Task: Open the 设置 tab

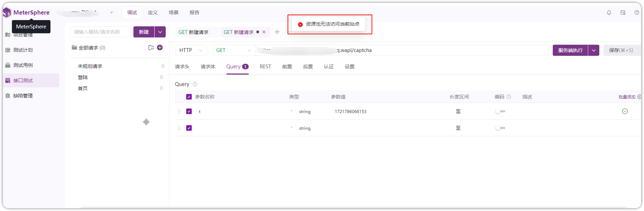Action: coord(350,67)
